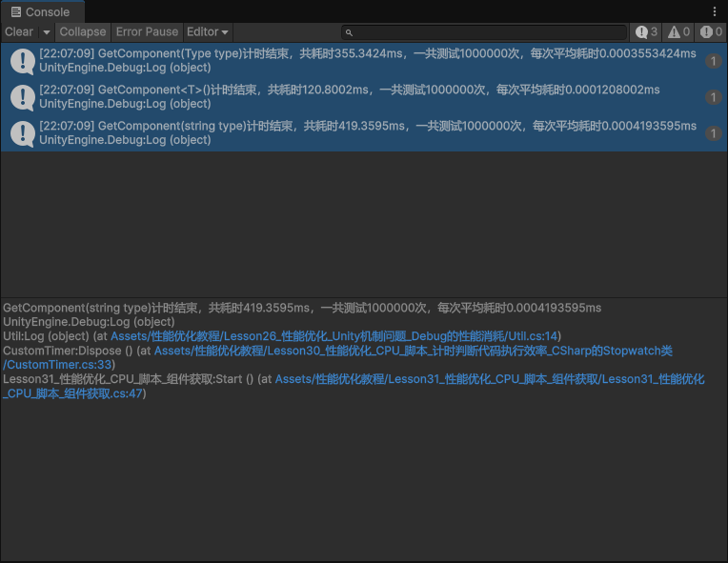Click count badge on first log entry
The width and height of the screenshot is (728, 563).
tap(713, 61)
